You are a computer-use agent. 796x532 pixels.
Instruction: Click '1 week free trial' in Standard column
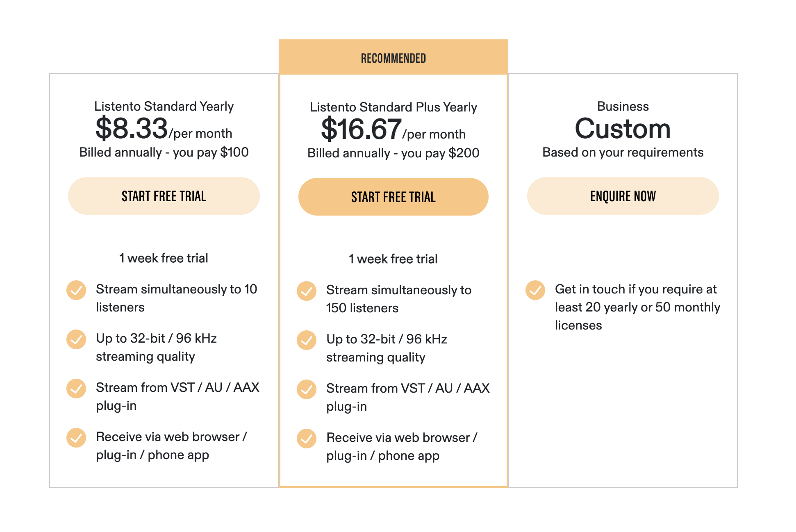[164, 258]
